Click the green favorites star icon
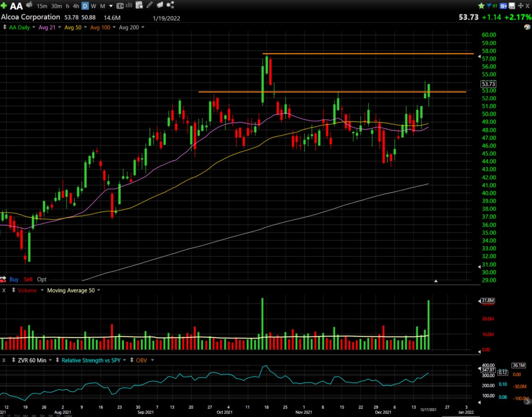The width and height of the screenshot is (532, 417). (481, 6)
